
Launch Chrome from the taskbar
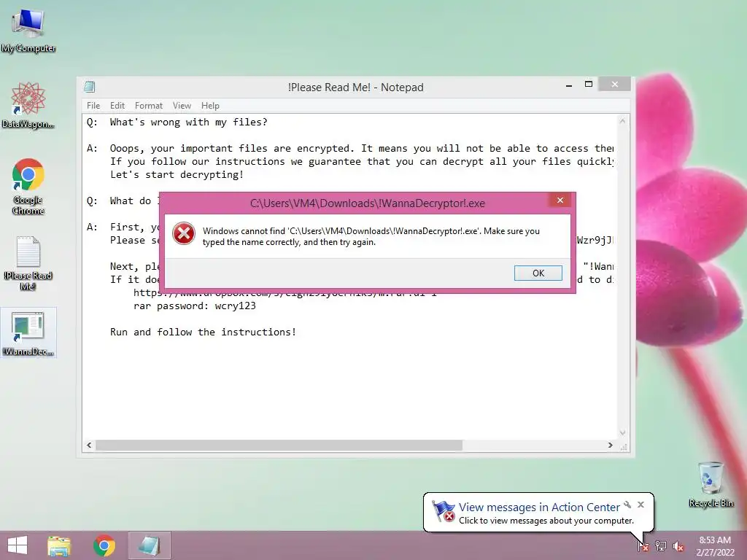(x=104, y=545)
